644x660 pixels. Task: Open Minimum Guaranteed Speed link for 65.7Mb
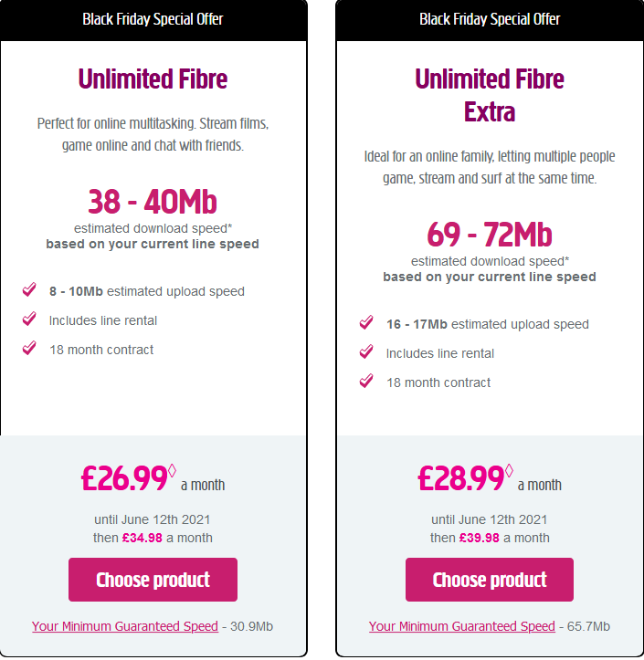(x=462, y=626)
